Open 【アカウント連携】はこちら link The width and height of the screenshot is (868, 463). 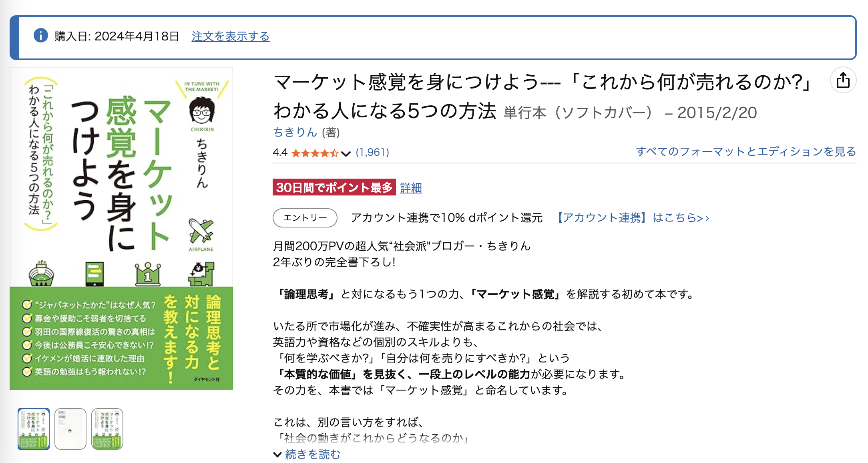632,218
